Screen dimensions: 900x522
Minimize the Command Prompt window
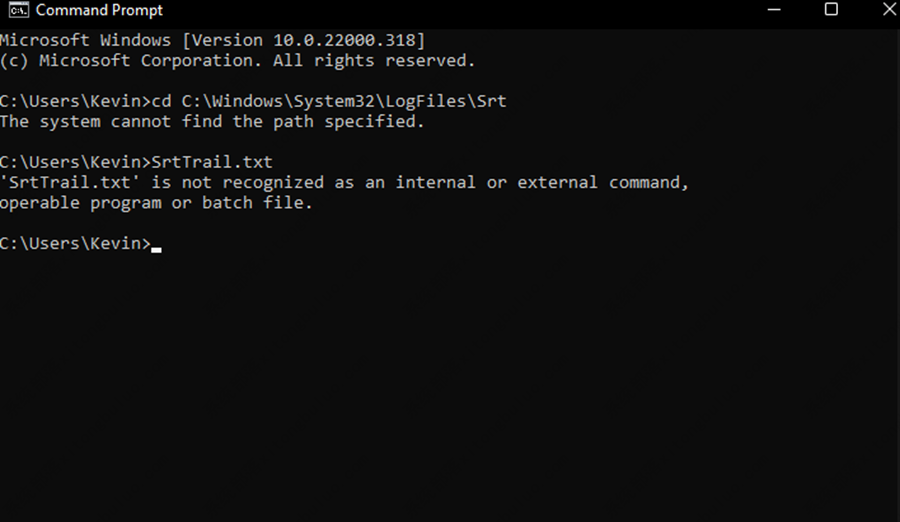click(x=773, y=11)
